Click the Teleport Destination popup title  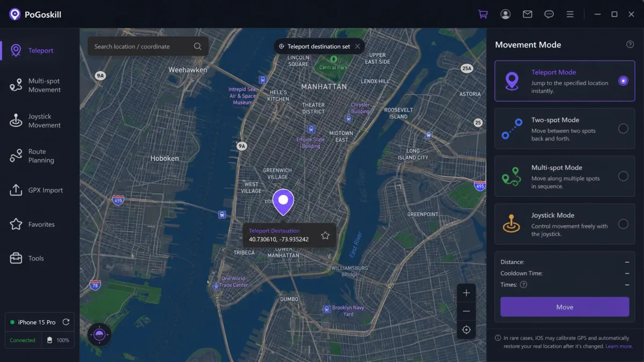point(274,231)
